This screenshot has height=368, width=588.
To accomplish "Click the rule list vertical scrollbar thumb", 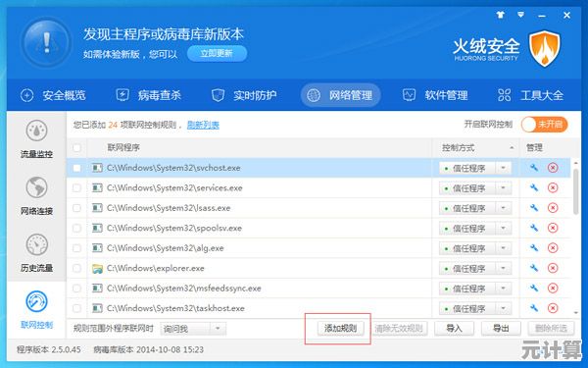I will 576,191.
